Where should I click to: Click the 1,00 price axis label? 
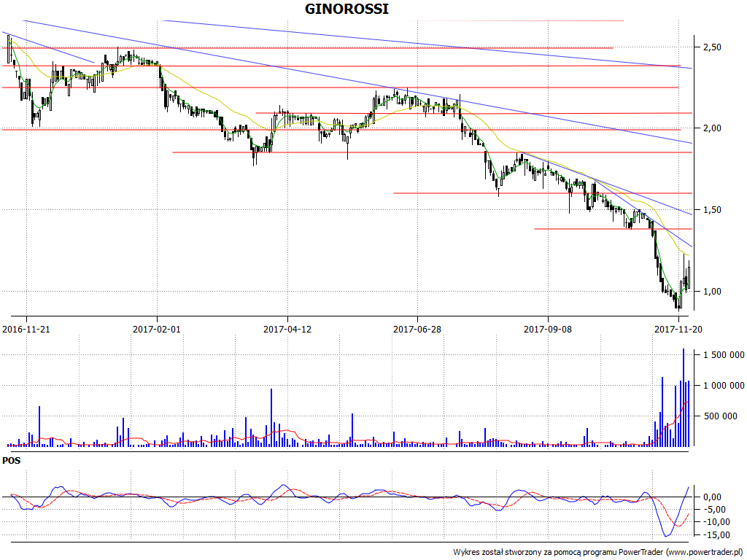[x=712, y=292]
